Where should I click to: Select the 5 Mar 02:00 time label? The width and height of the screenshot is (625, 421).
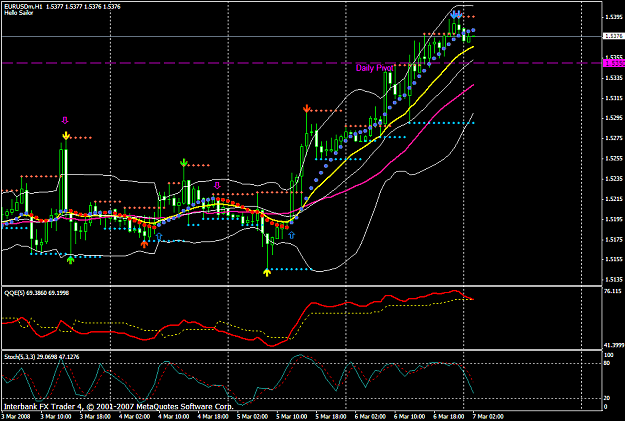pyautogui.click(x=252, y=417)
